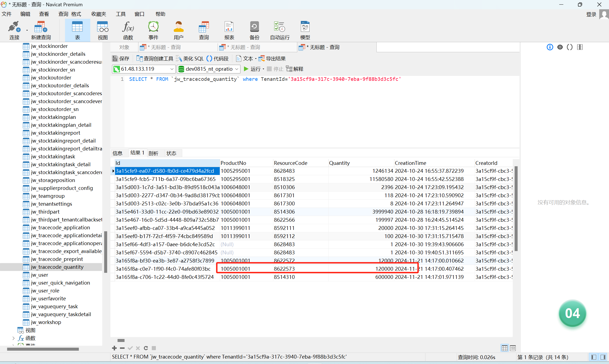Select table jw_tracecode_quantity in tree
Screen dimensions: 609x364
coord(57,267)
